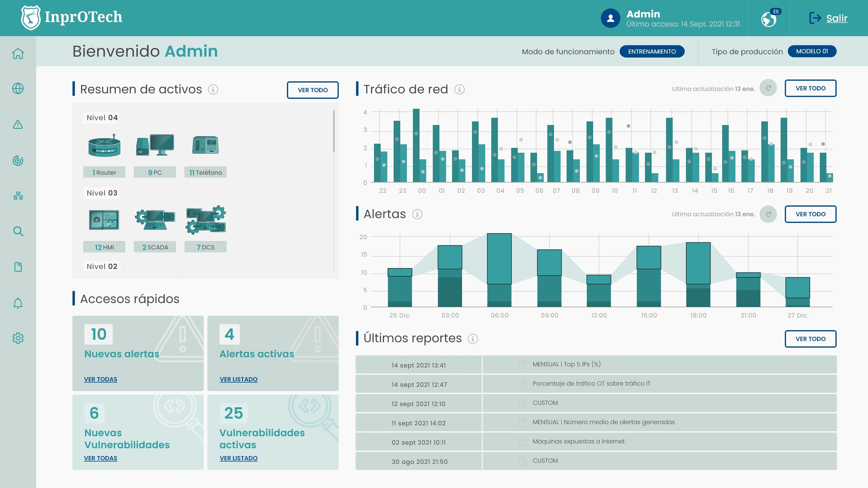This screenshot has height=488, width=868.
Task: Click the 12 HMI asset label
Action: pyautogui.click(x=104, y=247)
